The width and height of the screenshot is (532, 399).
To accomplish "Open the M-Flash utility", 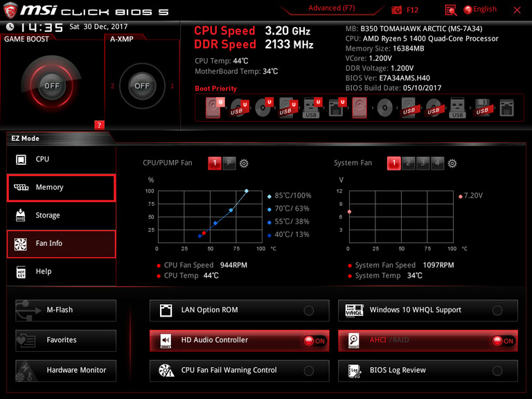I will tap(66, 310).
